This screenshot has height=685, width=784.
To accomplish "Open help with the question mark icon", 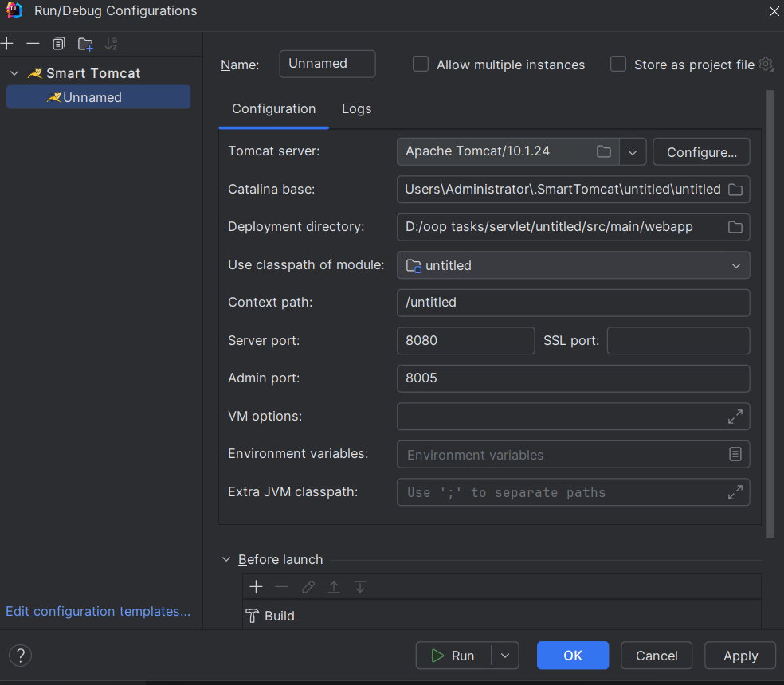I will [x=21, y=655].
